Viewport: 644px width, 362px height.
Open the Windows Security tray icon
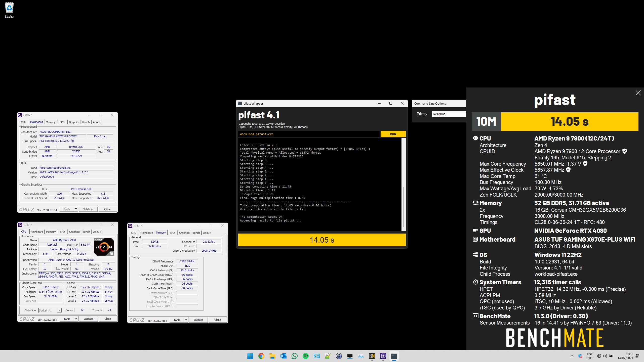tap(580, 356)
